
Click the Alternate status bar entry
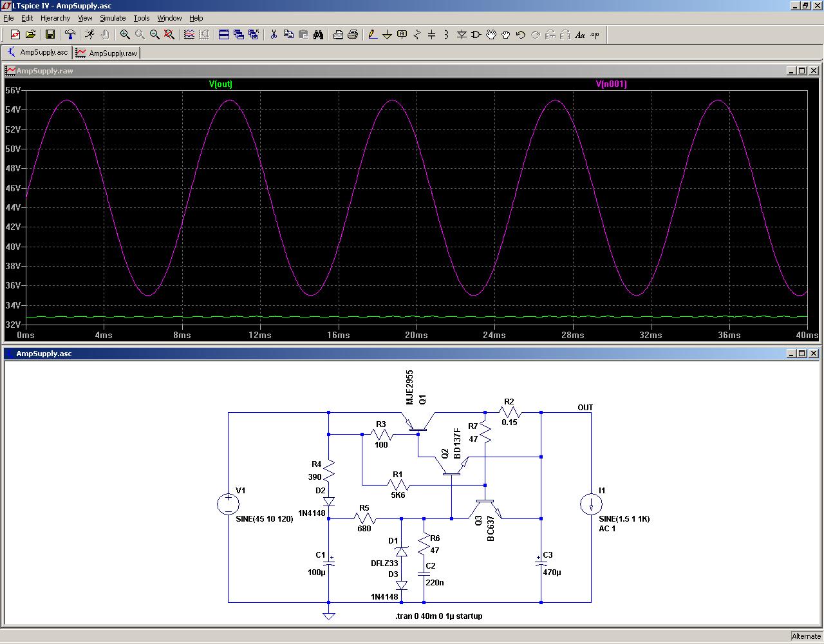pyautogui.click(x=806, y=636)
